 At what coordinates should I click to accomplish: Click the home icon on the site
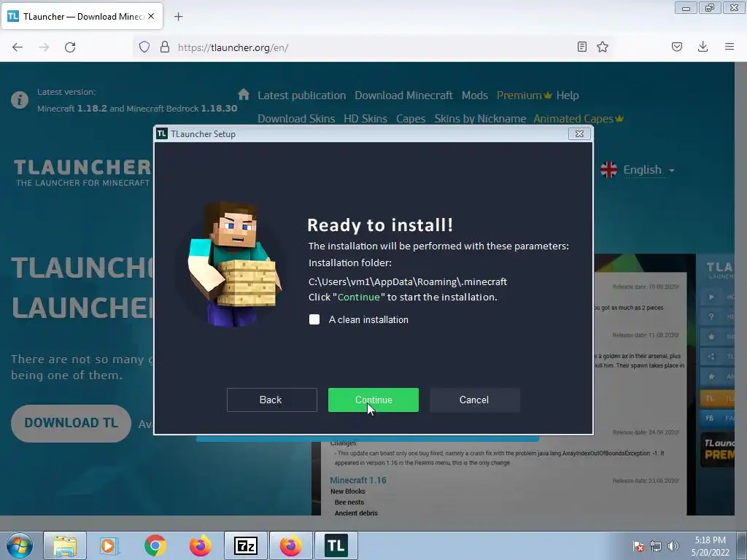[244, 94]
